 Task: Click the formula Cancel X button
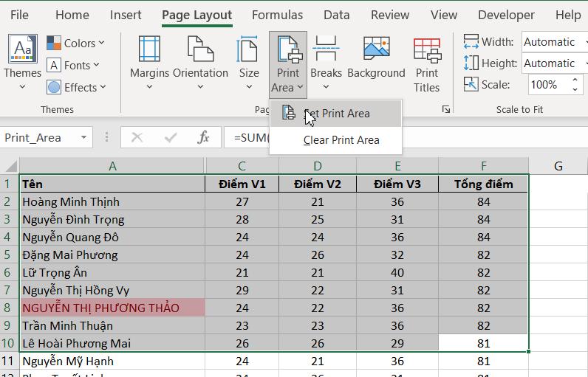pyautogui.click(x=137, y=137)
